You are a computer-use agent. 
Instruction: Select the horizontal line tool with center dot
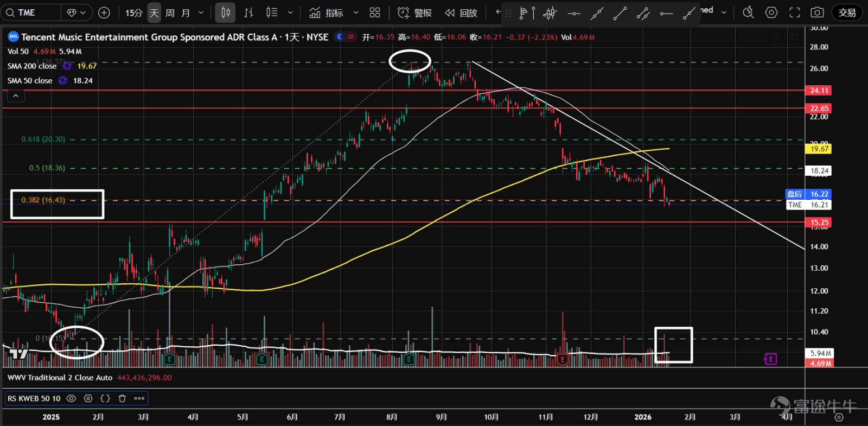(x=573, y=13)
